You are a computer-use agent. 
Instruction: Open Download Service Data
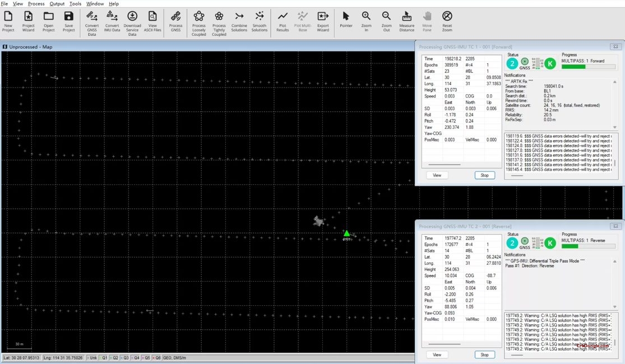point(132,24)
